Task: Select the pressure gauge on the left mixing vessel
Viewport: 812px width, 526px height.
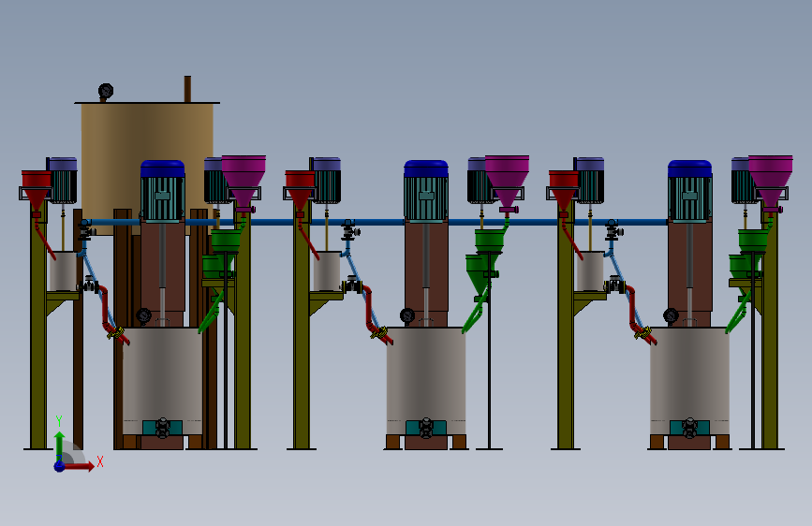Action: click(x=144, y=315)
